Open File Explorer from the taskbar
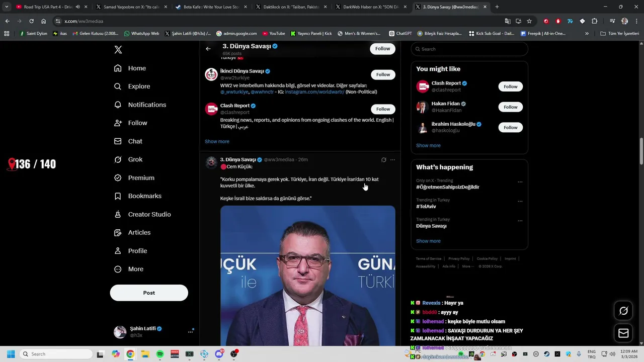 (x=145, y=354)
